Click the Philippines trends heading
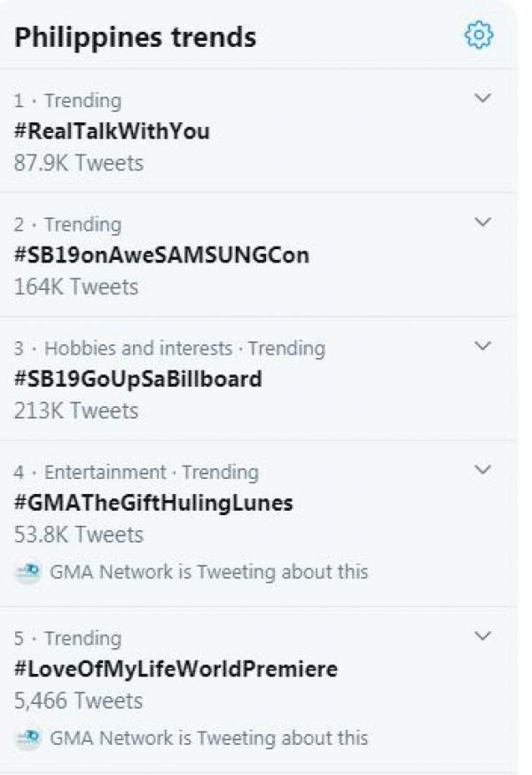This screenshot has height=775, width=532. point(136,37)
